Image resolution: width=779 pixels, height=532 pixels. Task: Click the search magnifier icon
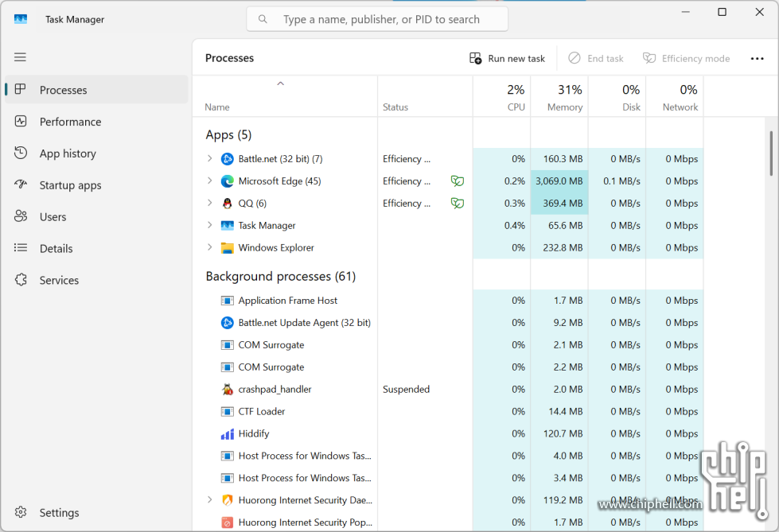point(263,19)
